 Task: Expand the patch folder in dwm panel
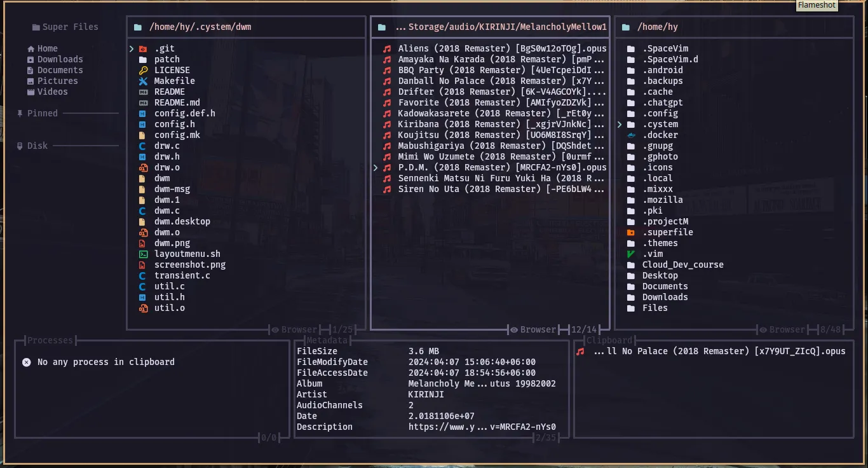(166, 60)
